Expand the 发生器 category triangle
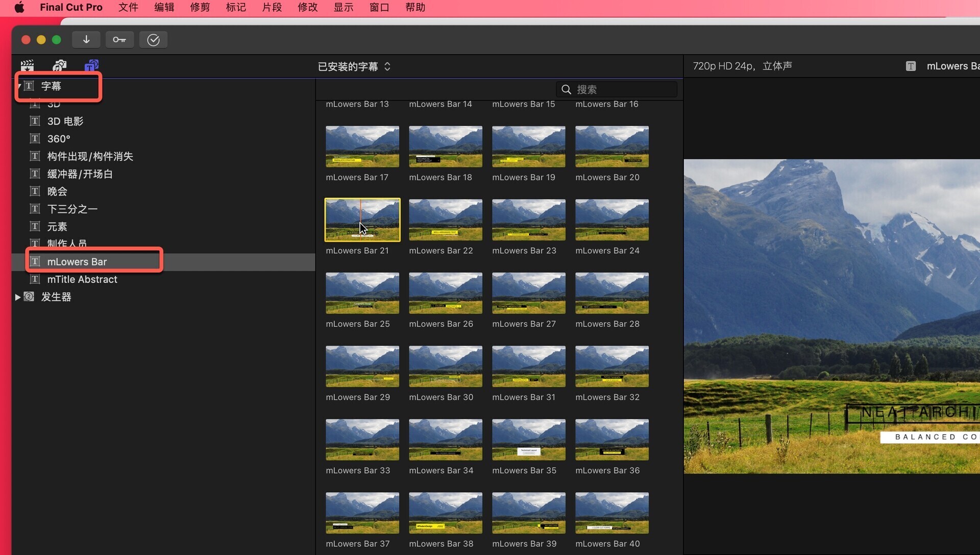The height and width of the screenshot is (555, 980). [x=18, y=297]
